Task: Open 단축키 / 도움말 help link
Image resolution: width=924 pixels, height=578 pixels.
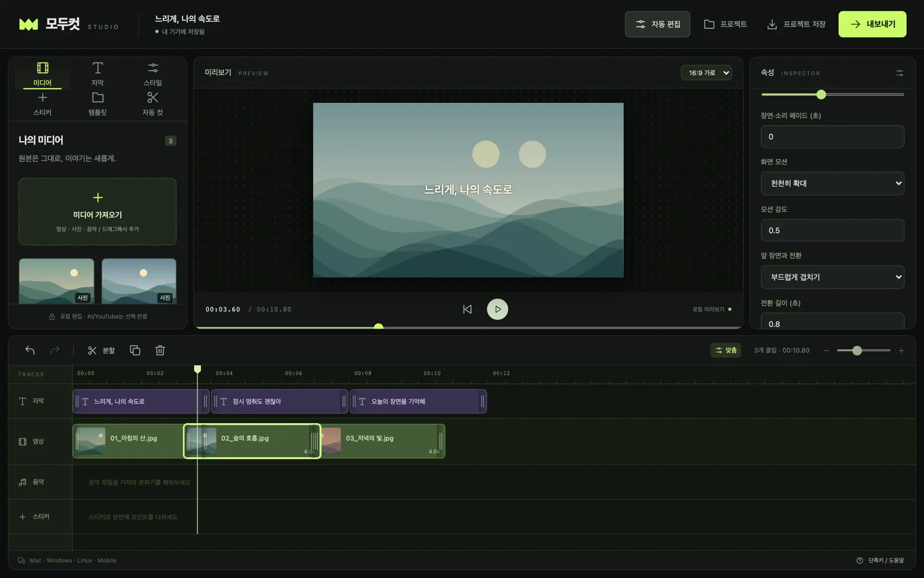Action: click(x=881, y=560)
